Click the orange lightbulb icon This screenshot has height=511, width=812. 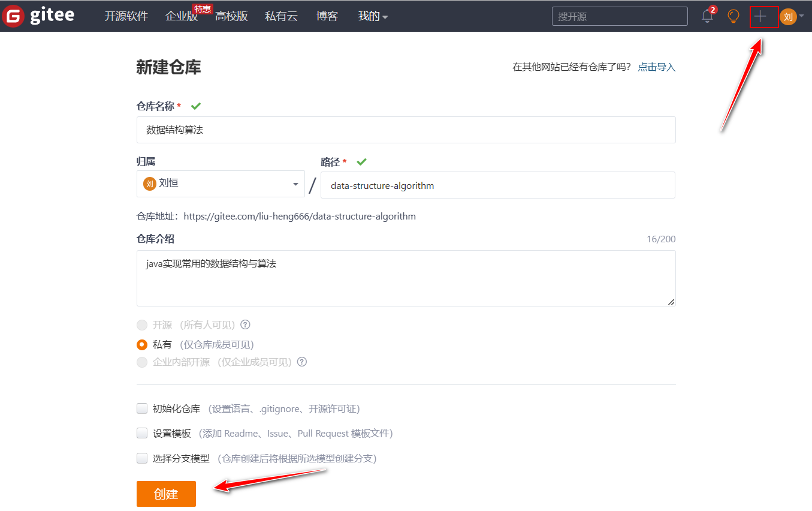(733, 16)
